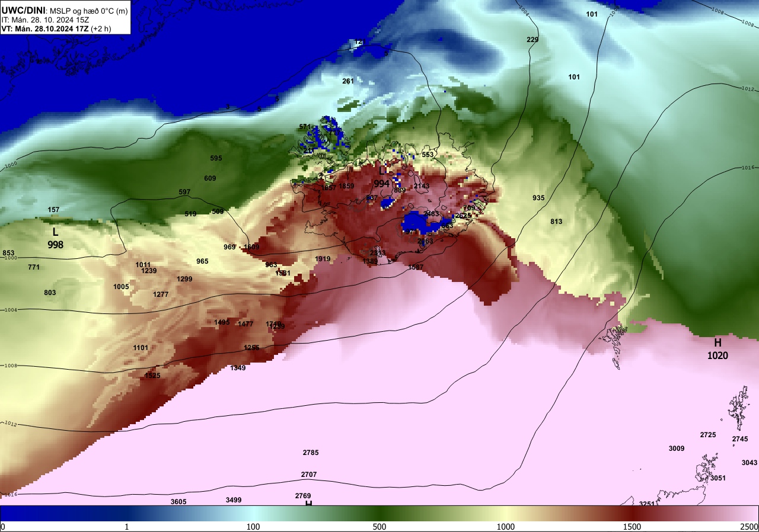Click the high pressure label H 1020
Screen dimensions: 759x532
717,349
